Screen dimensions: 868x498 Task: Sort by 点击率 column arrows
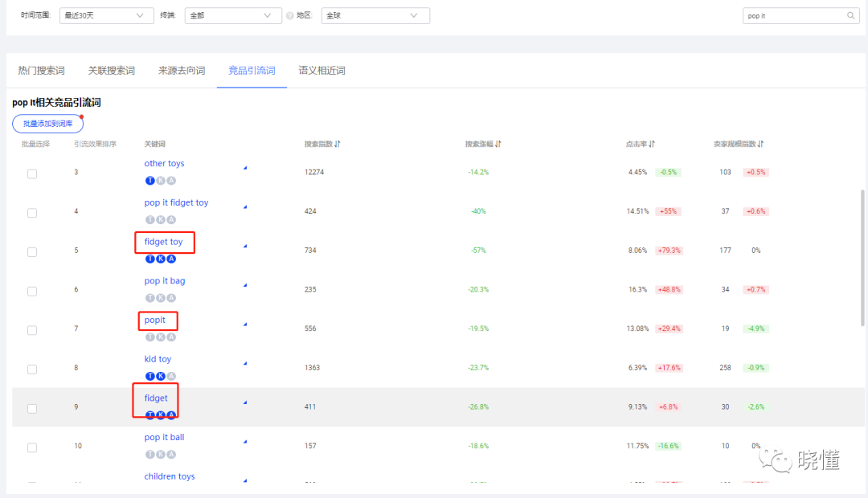pyautogui.click(x=652, y=144)
